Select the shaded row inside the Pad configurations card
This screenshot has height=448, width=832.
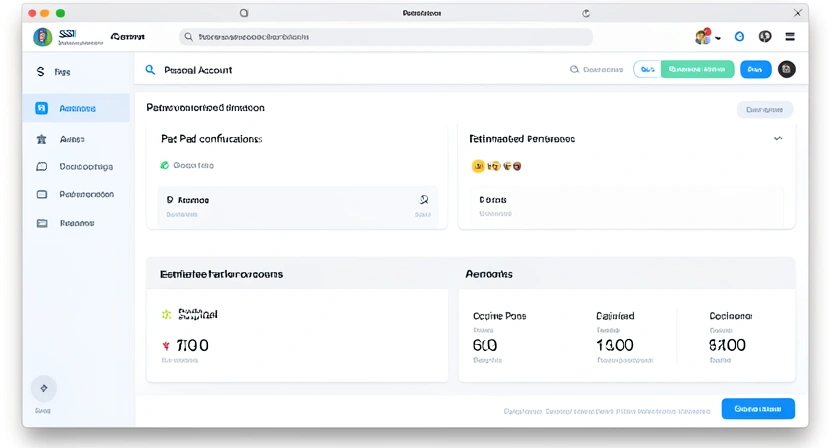298,206
